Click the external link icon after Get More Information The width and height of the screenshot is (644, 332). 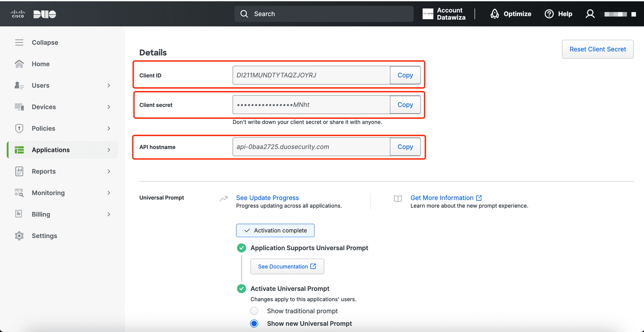479,198
